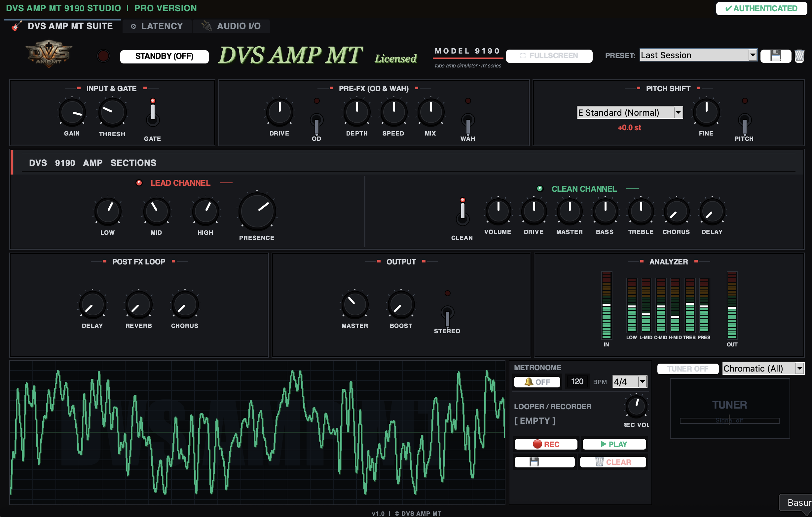
Task: Click the Lead Channel High knob
Action: coord(205,211)
